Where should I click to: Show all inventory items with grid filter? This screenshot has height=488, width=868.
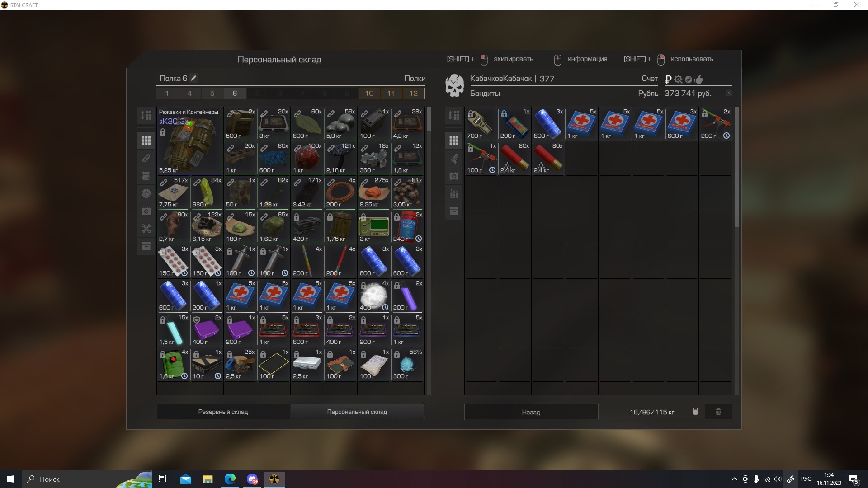[x=454, y=141]
